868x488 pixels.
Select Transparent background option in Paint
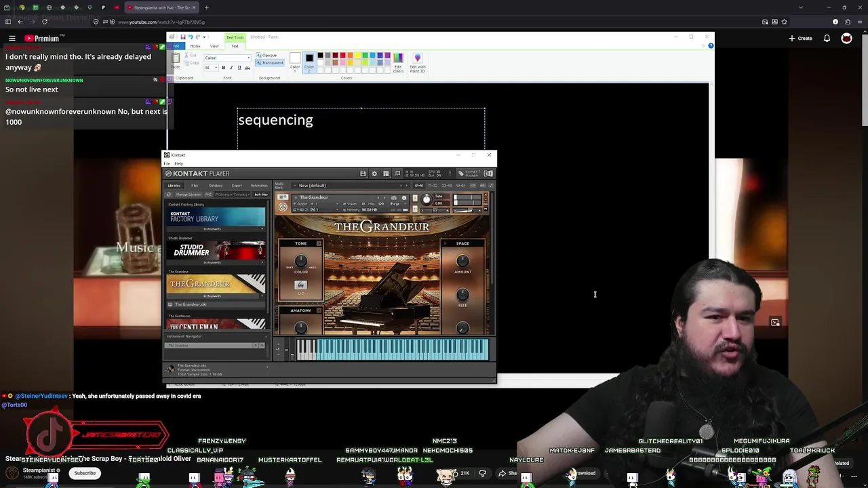click(x=271, y=62)
